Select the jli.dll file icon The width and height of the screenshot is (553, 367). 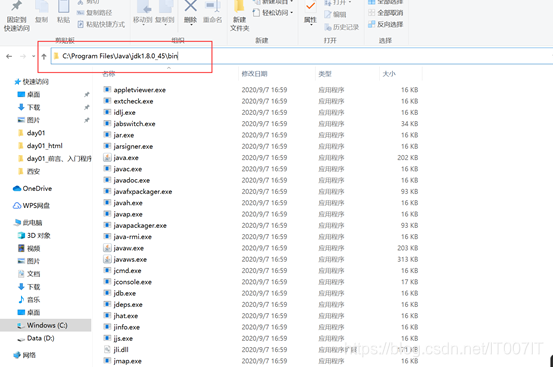click(107, 349)
